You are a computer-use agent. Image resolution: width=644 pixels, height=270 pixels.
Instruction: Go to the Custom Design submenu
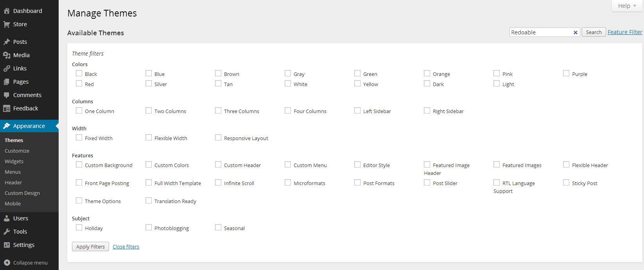22,193
